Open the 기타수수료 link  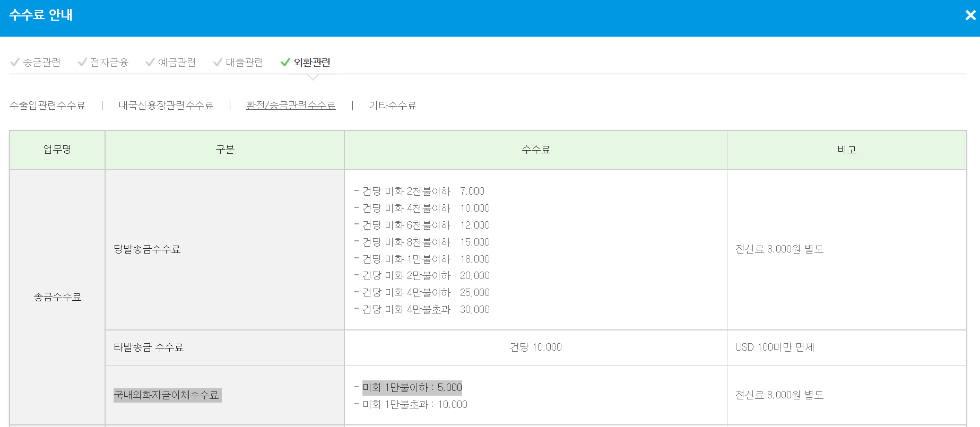click(393, 106)
